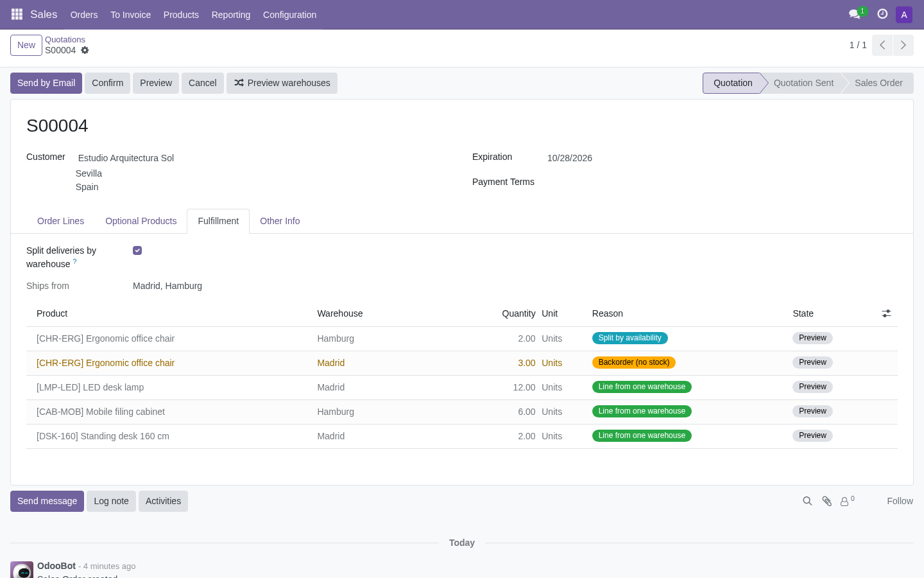Image resolution: width=924 pixels, height=578 pixels.
Task: Click the Customer field Estudio Arquitectura Sol
Action: point(126,158)
